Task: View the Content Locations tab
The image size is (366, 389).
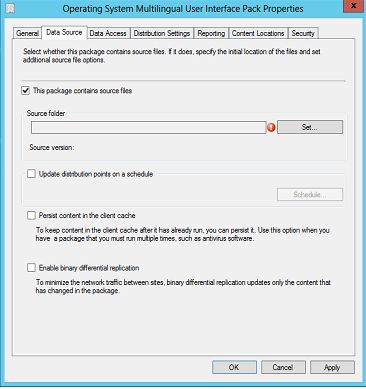Action: [258, 33]
